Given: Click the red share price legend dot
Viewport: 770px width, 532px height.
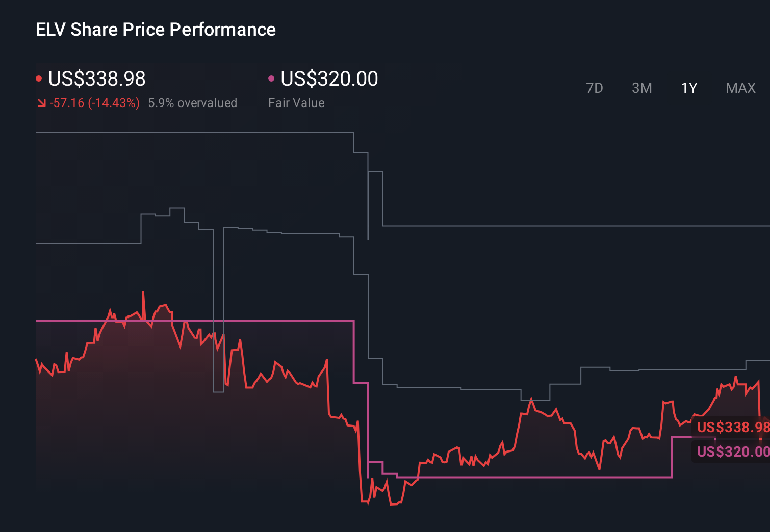Looking at the screenshot, I should coord(39,78).
